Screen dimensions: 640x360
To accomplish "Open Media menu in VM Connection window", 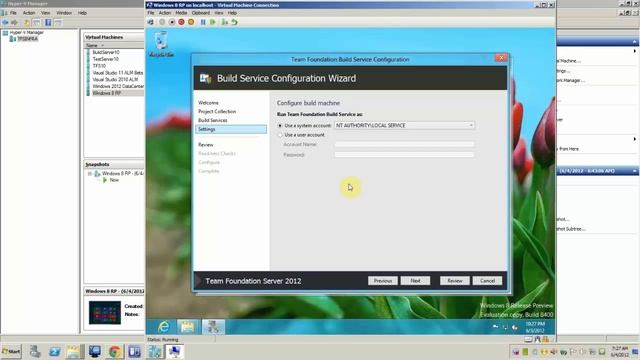I will [181, 13].
